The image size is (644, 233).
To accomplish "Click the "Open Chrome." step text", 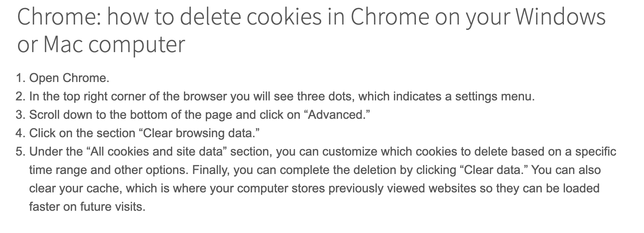I will tap(69, 78).
